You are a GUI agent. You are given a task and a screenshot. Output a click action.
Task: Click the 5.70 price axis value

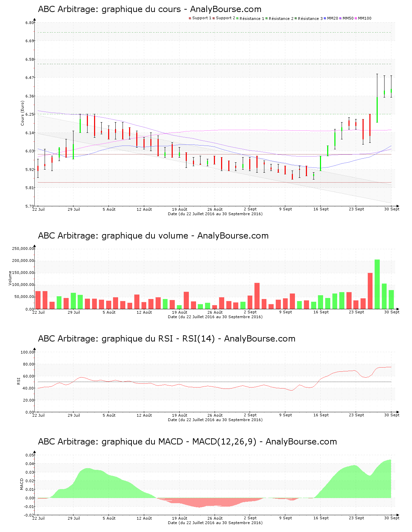[30, 206]
